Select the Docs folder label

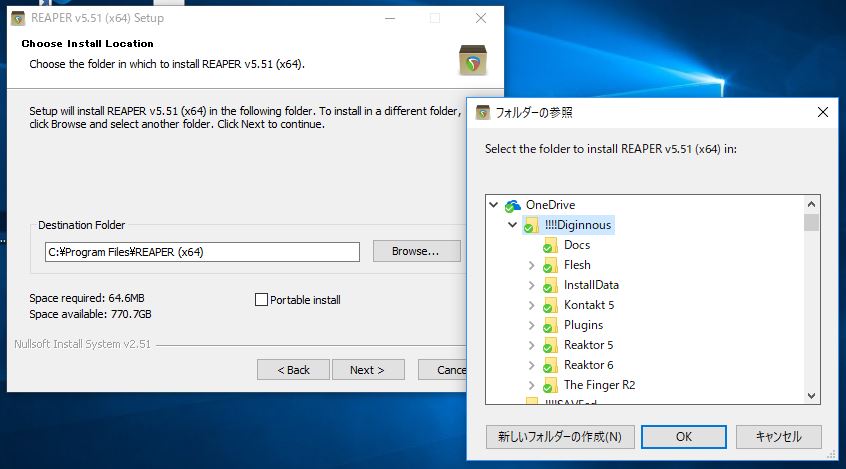click(x=577, y=244)
